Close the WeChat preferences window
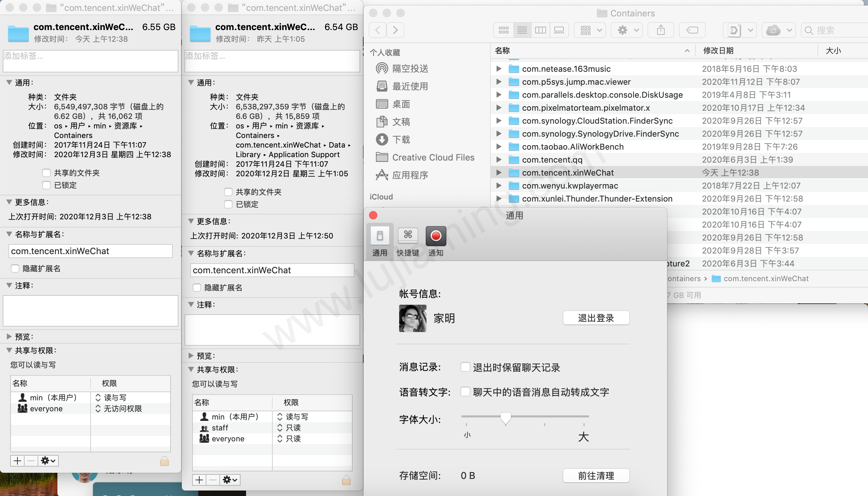868x496 pixels. pos(373,215)
